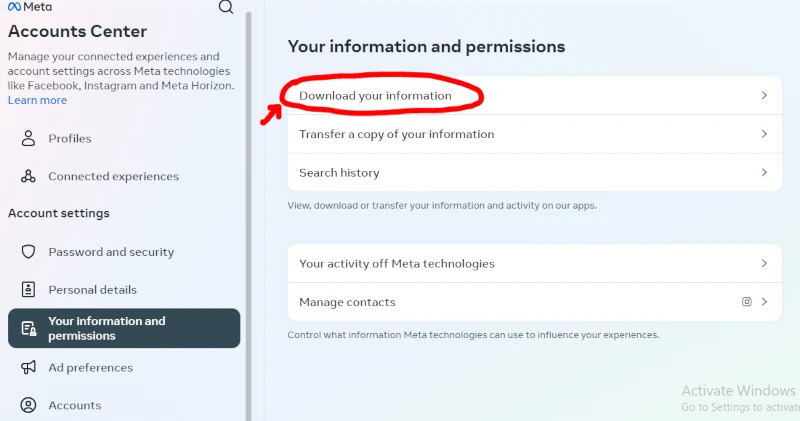Image resolution: width=800 pixels, height=421 pixels.
Task: Select Your information and permissions menu item
Action: pos(124,328)
